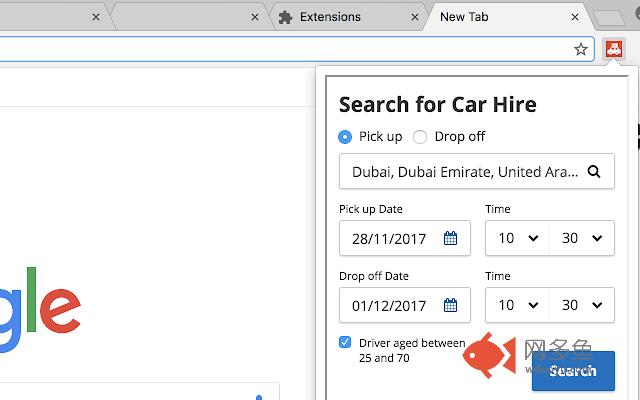The width and height of the screenshot is (640, 400).
Task: Expand the pick up minutes dropdown
Action: 582,238
